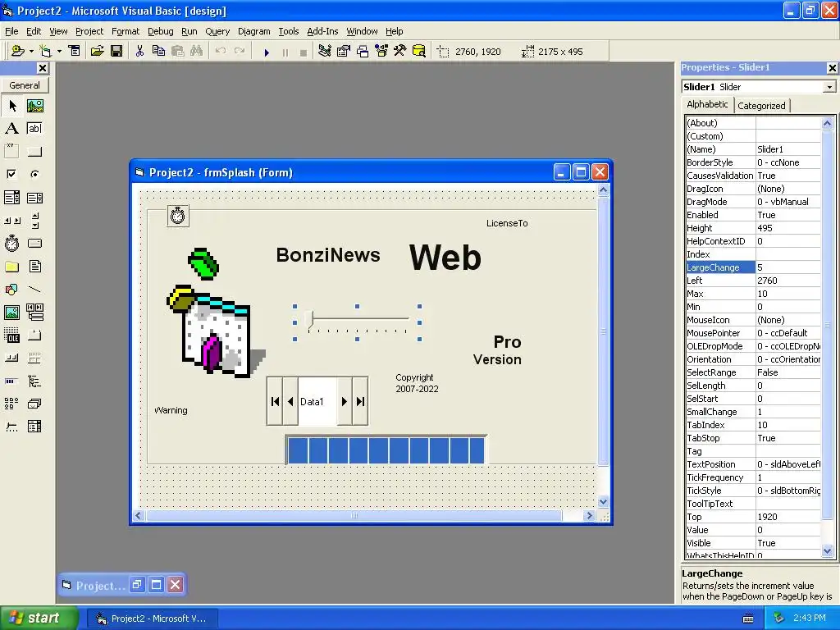The height and width of the screenshot is (630, 840).
Task: Open the Add-Ins menu
Action: pos(322,31)
